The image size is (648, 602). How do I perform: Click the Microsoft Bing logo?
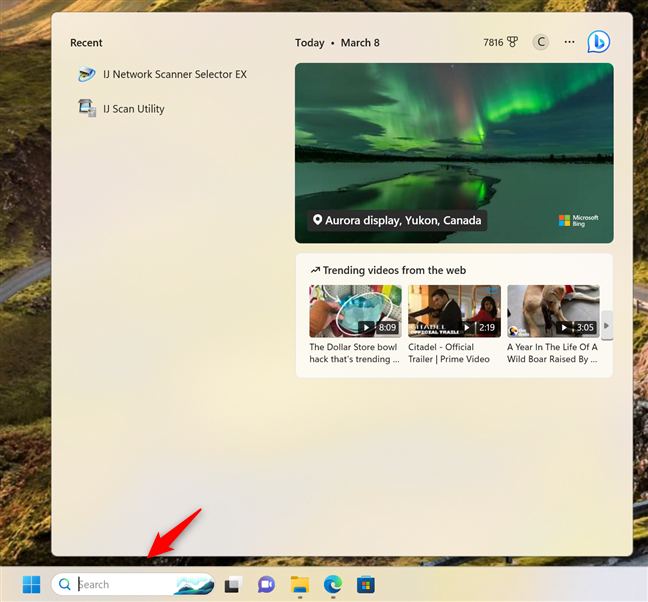pos(578,221)
